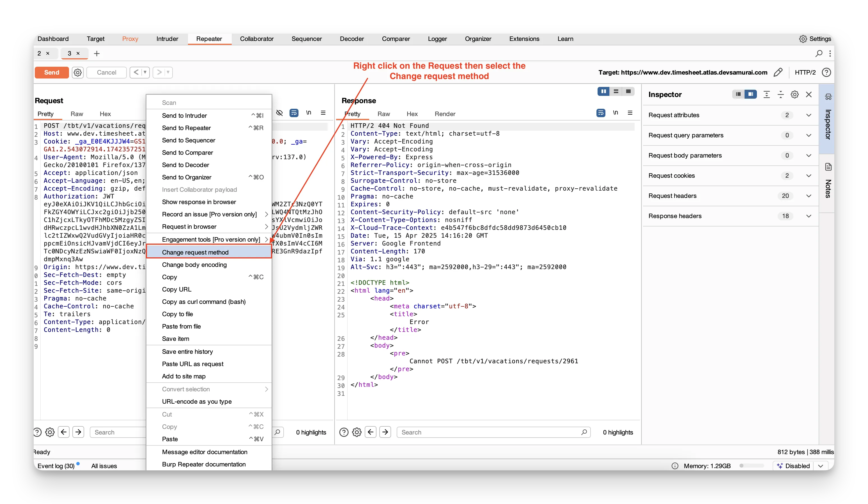The image size is (868, 504).
Task: Open the Repeater tab search magnifier
Action: pyautogui.click(x=819, y=53)
